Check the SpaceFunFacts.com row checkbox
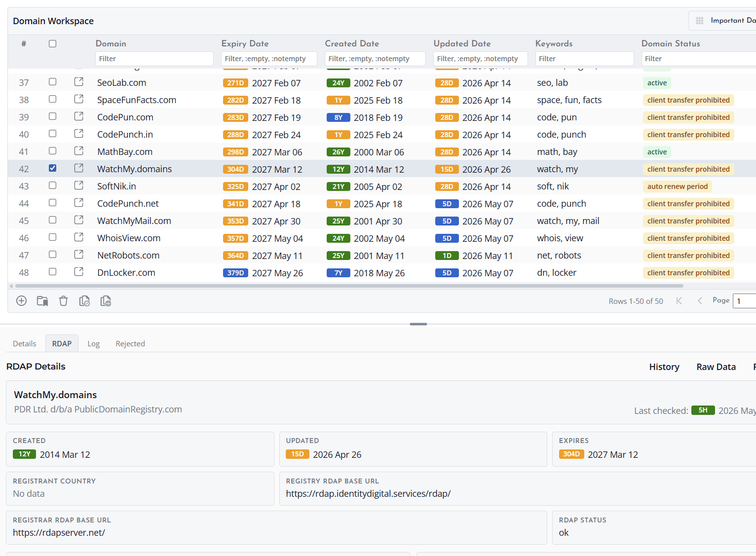756x556 pixels. [53, 99]
